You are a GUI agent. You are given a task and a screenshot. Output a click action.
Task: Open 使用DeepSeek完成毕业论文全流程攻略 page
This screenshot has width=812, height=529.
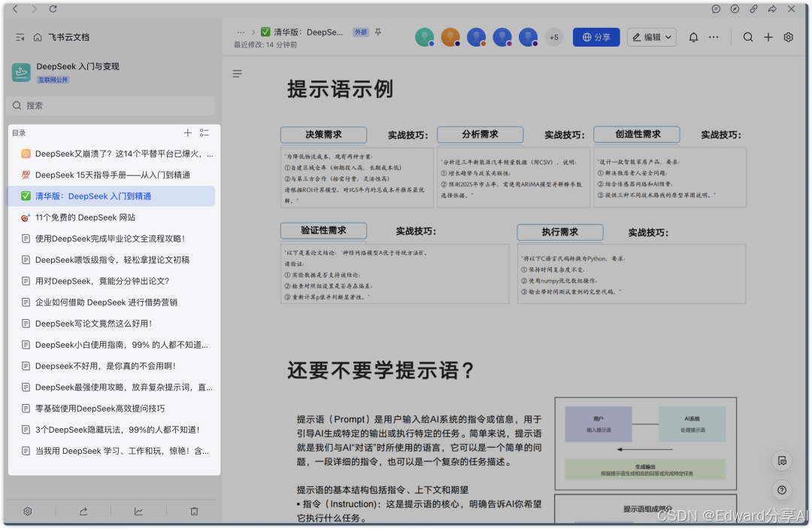(x=112, y=239)
